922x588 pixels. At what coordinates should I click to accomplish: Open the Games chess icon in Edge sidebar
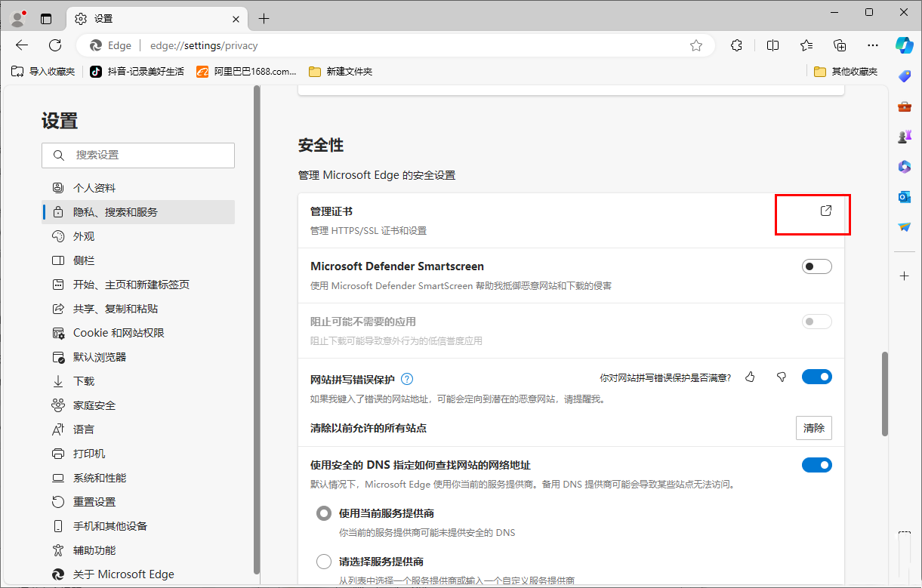point(905,137)
